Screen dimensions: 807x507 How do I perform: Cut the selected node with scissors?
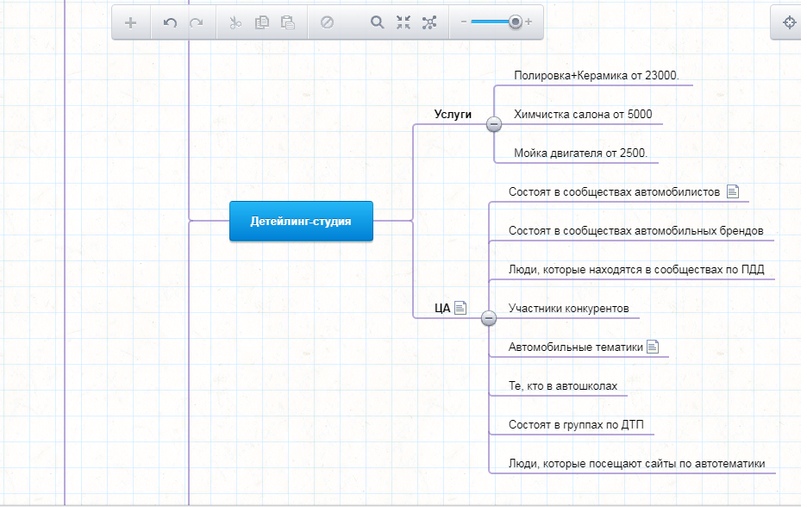(235, 23)
